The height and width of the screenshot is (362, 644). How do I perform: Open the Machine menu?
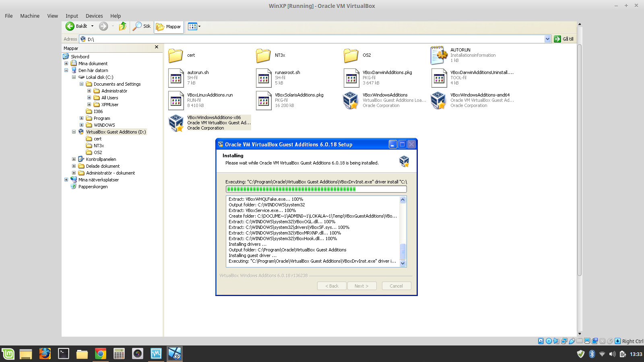tap(30, 16)
